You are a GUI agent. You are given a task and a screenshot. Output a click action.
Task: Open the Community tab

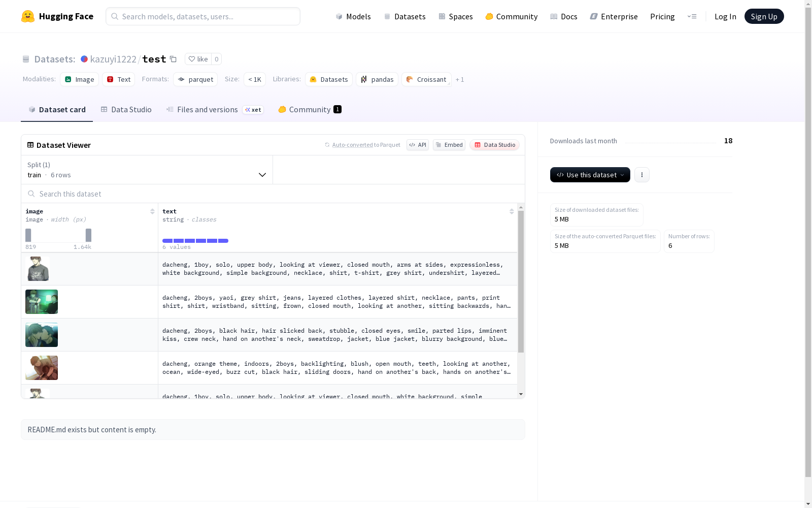[310, 110]
